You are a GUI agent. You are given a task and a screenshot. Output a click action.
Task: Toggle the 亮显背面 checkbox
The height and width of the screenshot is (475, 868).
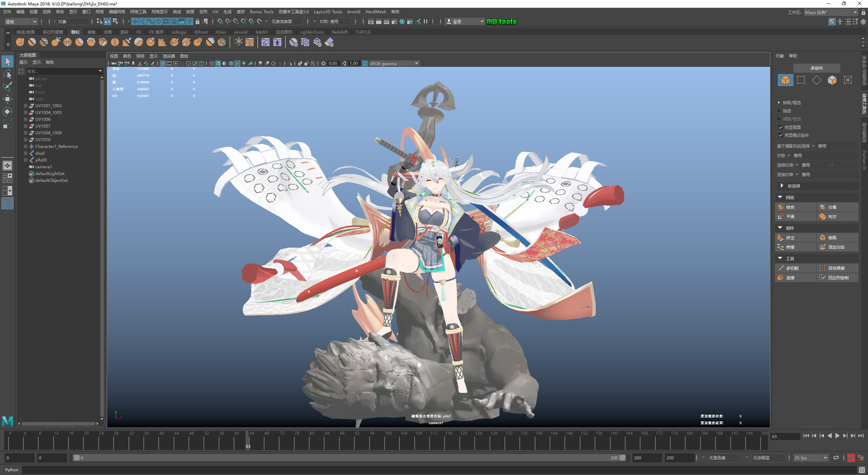click(781, 127)
